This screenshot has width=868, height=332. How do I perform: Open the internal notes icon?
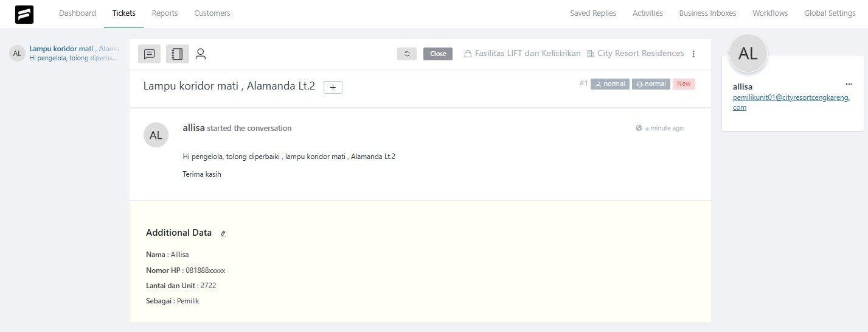[x=177, y=54]
